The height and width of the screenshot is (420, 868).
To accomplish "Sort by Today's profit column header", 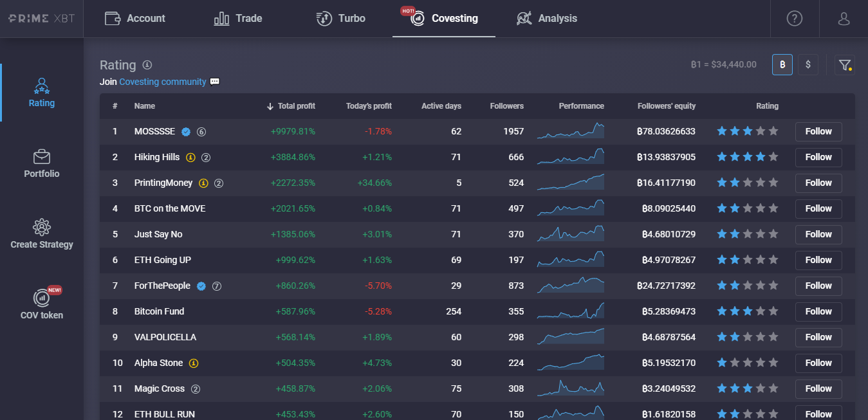I will (x=369, y=106).
